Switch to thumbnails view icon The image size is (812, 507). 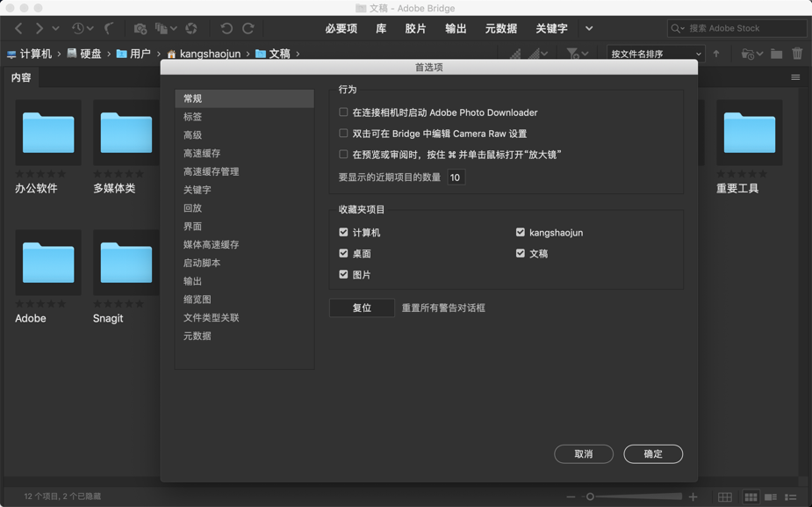point(751,496)
